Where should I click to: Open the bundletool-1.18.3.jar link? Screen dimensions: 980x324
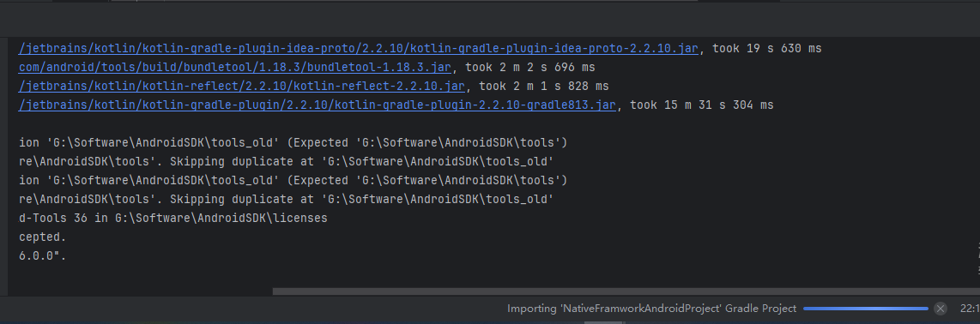pyautogui.click(x=234, y=68)
